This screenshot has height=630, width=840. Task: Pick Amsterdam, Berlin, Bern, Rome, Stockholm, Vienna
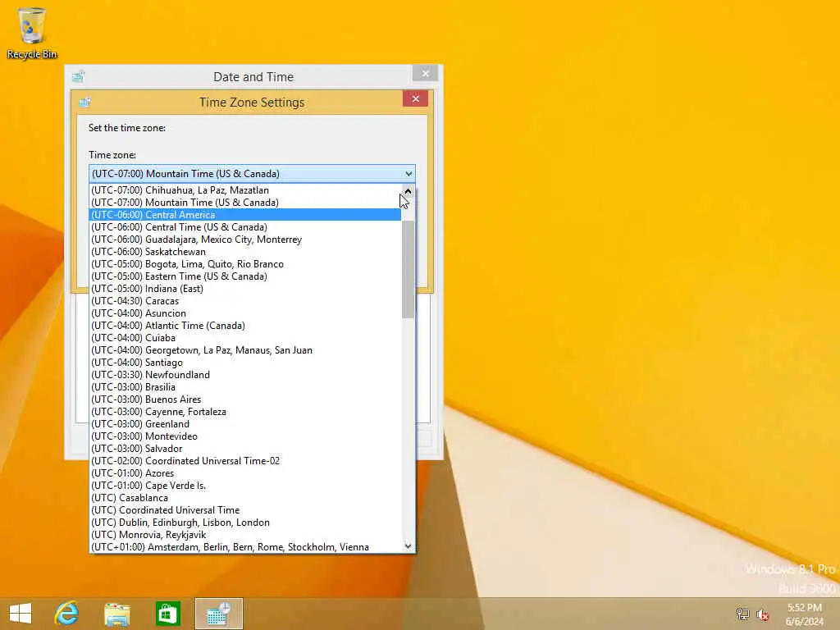pyautogui.click(x=245, y=547)
